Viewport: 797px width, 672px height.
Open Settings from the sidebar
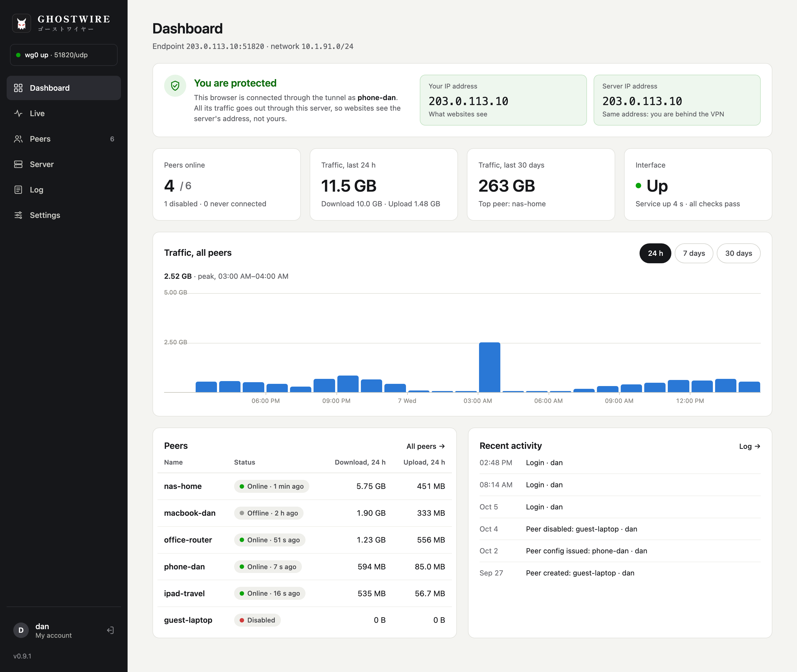pyautogui.click(x=64, y=215)
